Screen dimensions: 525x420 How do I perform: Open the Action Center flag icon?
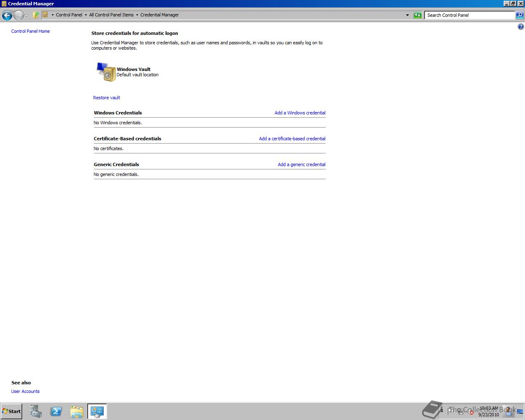(451, 411)
